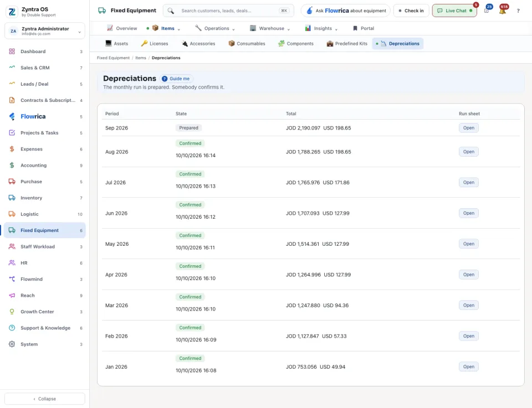Image resolution: width=532 pixels, height=408 pixels.
Task: Open the Predefined Kits tab
Action: (x=347, y=44)
